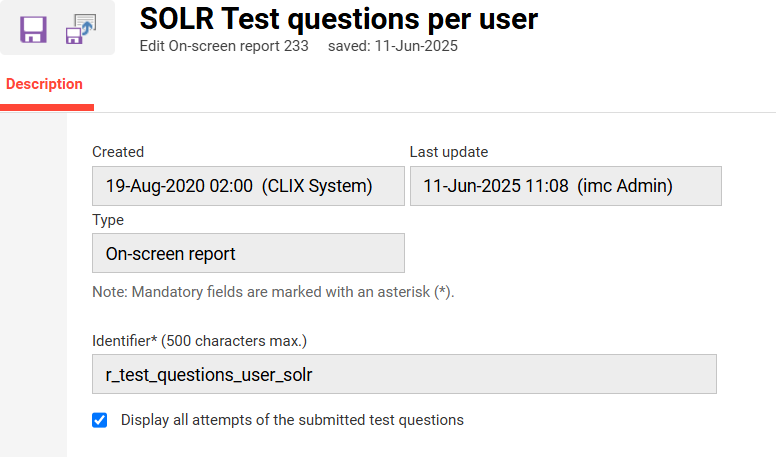Click the Type field showing On-screen report
Screen dimensions: 776x457
coord(248,254)
